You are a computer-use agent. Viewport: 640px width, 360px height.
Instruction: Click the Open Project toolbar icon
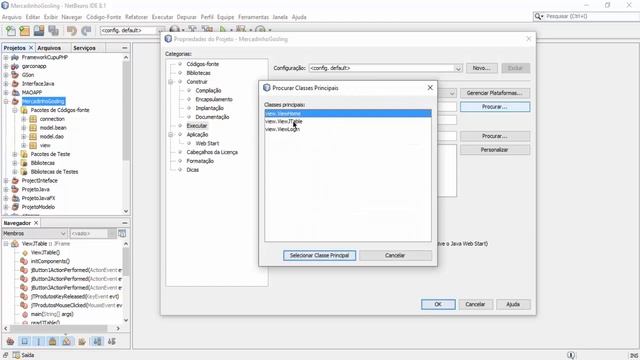[39, 31]
